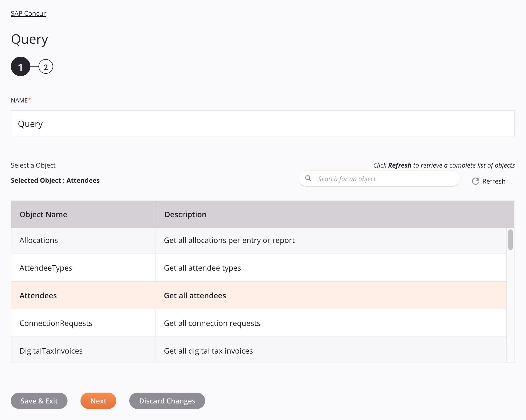
Task: Click step 1 circle indicator
Action: pyautogui.click(x=21, y=67)
